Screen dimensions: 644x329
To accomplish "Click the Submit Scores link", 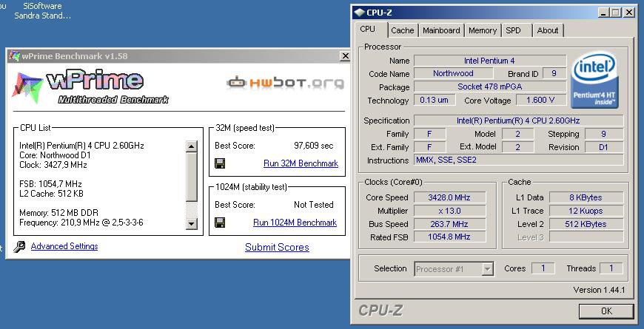I will [x=277, y=248].
